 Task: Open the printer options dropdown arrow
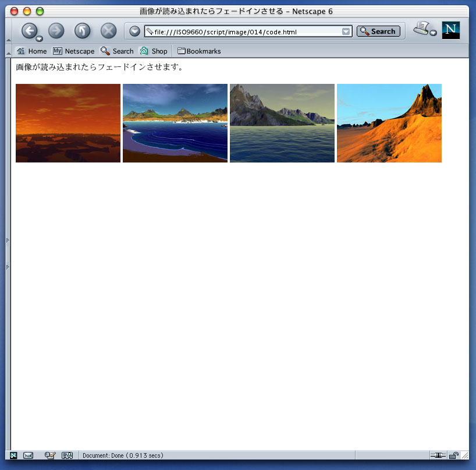tap(433, 33)
